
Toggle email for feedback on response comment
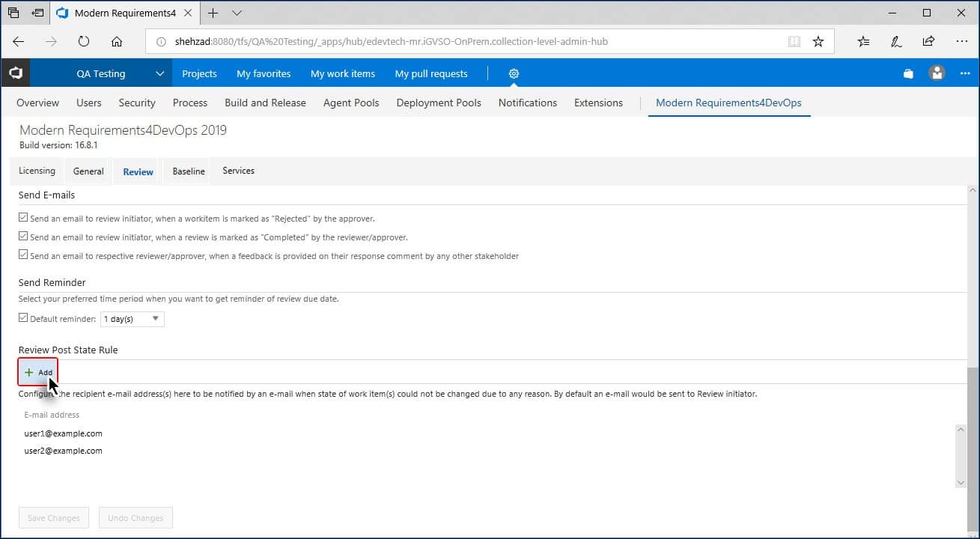pyautogui.click(x=23, y=255)
